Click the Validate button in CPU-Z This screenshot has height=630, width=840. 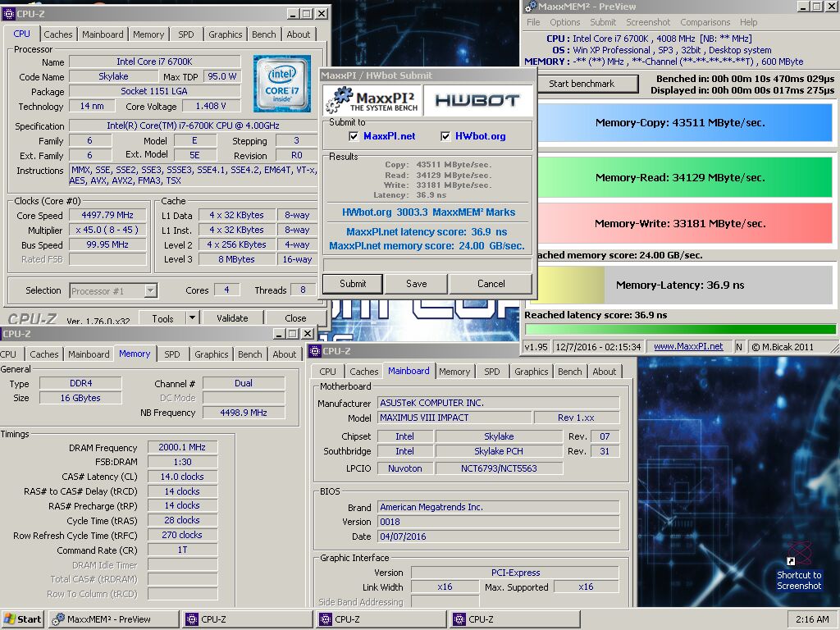[x=232, y=317]
